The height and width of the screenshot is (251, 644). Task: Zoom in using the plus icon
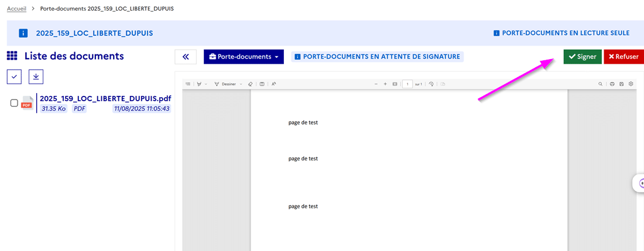(x=385, y=84)
